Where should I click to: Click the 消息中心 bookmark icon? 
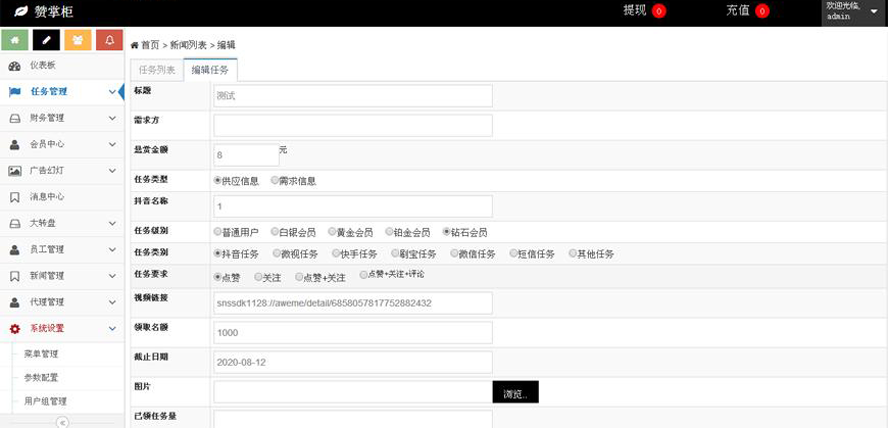point(15,197)
